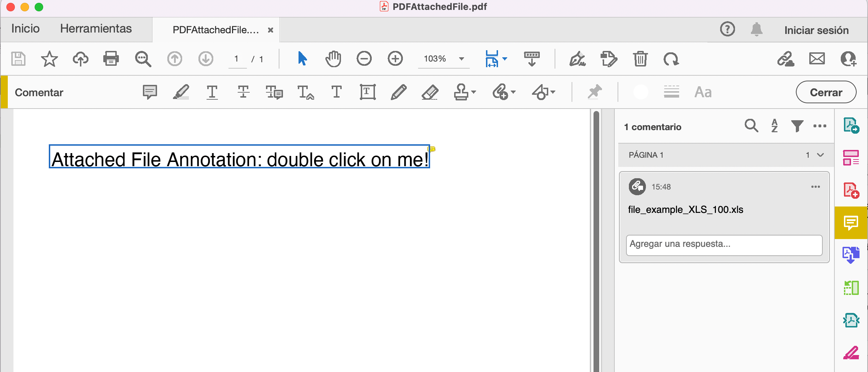Delete with the trash can icon
Image resolution: width=868 pixels, height=372 pixels.
coord(640,59)
